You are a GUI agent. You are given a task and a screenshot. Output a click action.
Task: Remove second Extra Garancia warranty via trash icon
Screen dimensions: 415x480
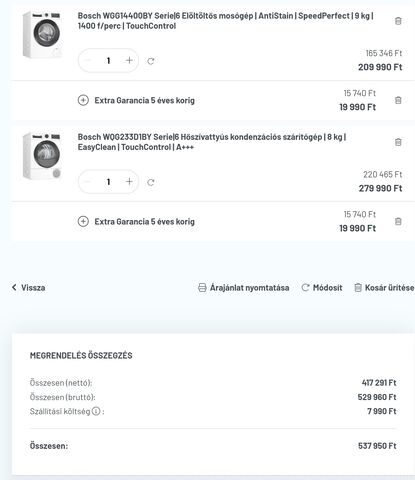click(398, 222)
